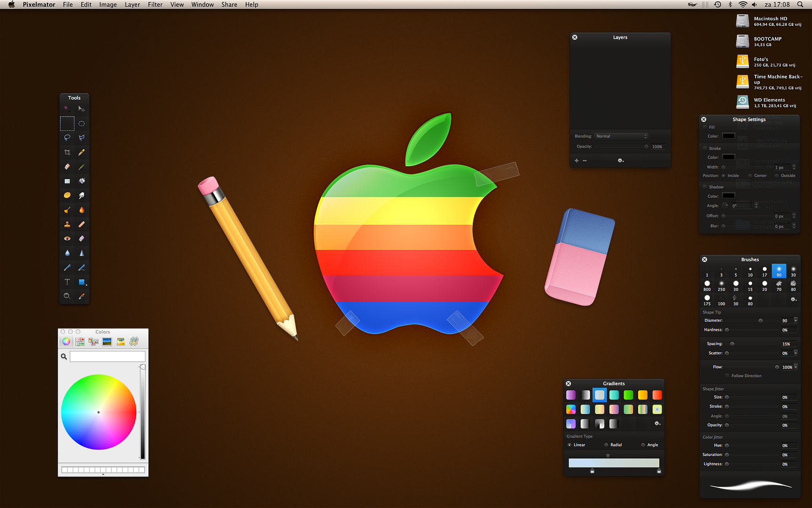This screenshot has width=812, height=508.
Task: Open the Image menu
Action: pos(108,5)
